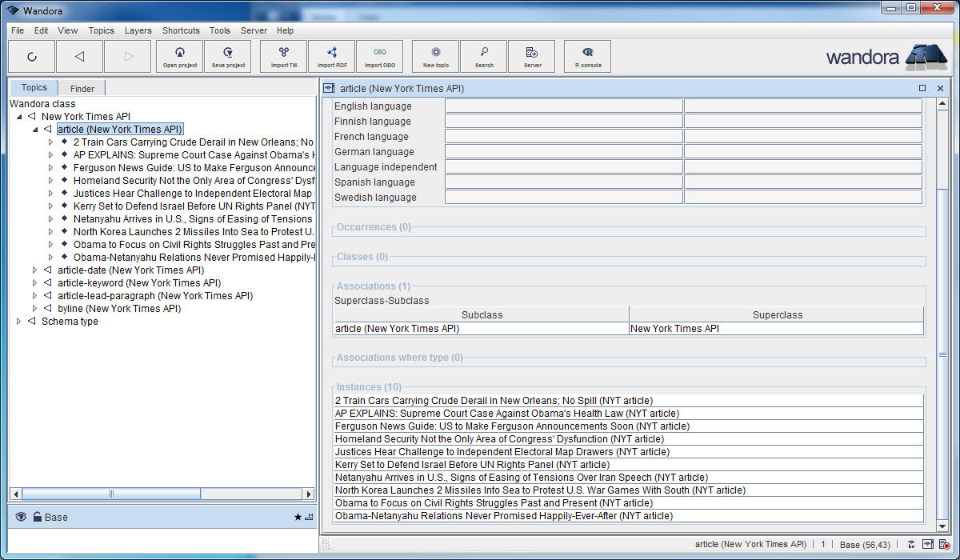Collapse the New York Times API node

pos(18,117)
